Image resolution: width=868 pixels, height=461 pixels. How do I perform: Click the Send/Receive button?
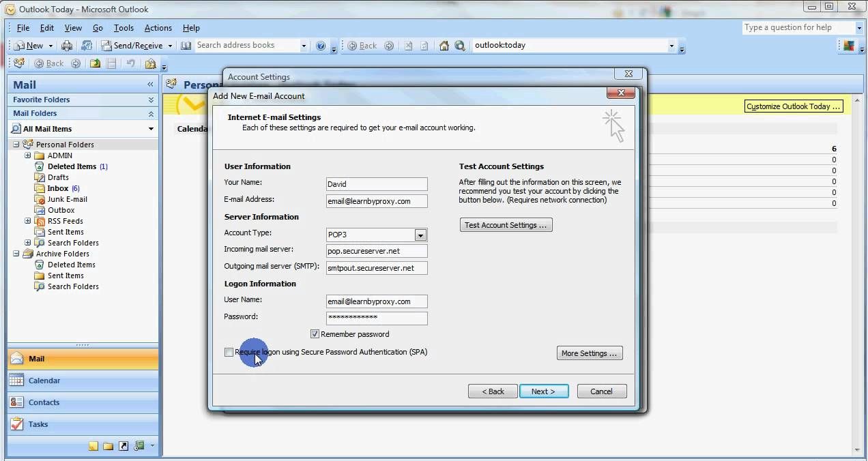(132, 46)
